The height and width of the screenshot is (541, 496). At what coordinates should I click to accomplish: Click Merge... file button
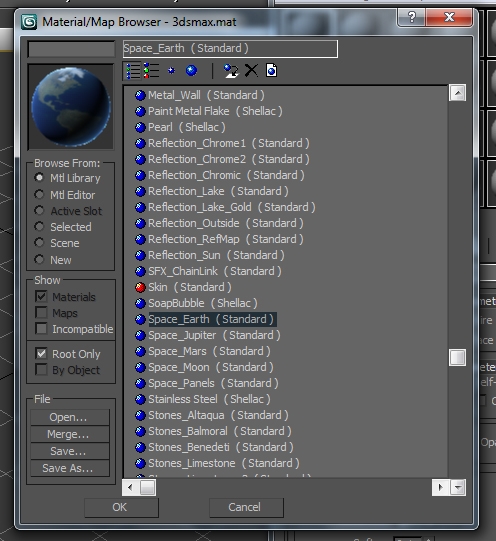70,434
